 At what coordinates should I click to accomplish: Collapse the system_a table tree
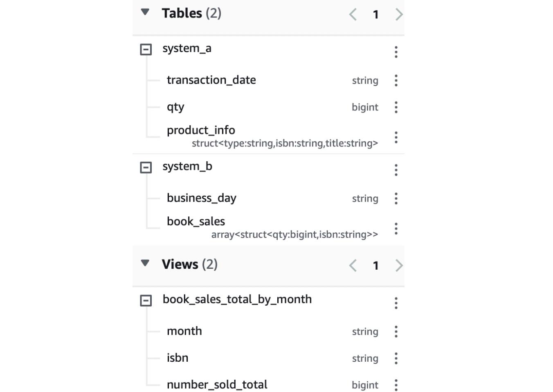point(146,50)
